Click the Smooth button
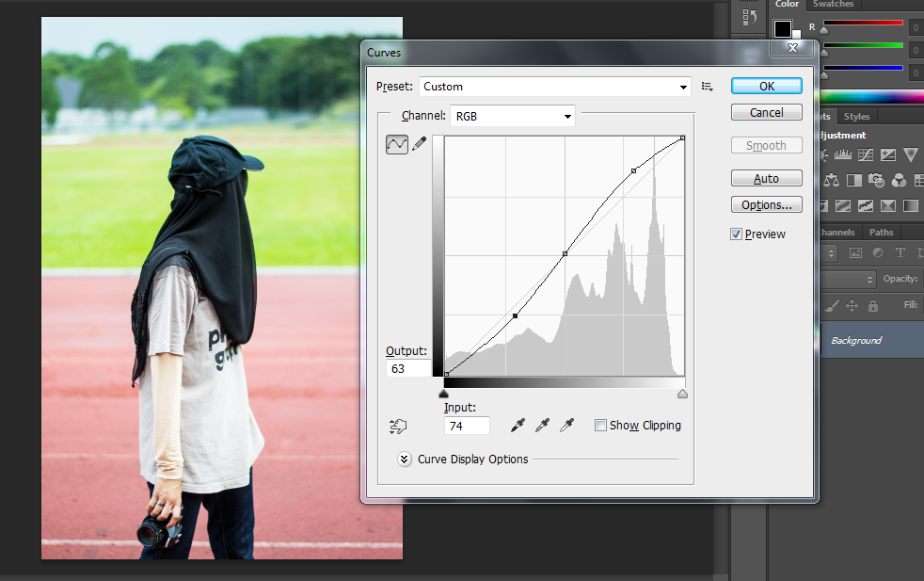924x581 pixels. coord(767,145)
